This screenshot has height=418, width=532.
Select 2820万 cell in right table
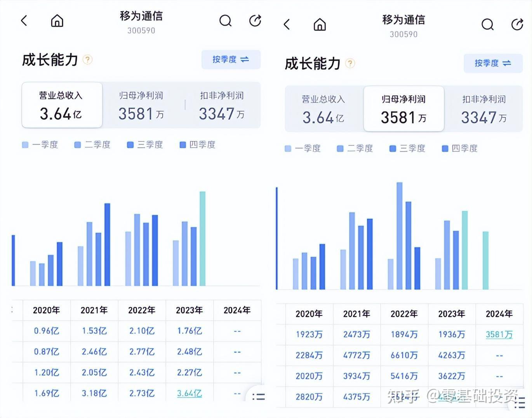(309, 397)
